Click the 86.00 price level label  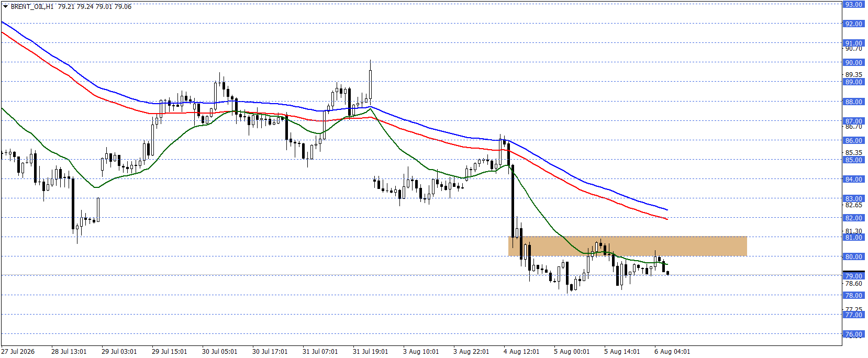point(853,141)
